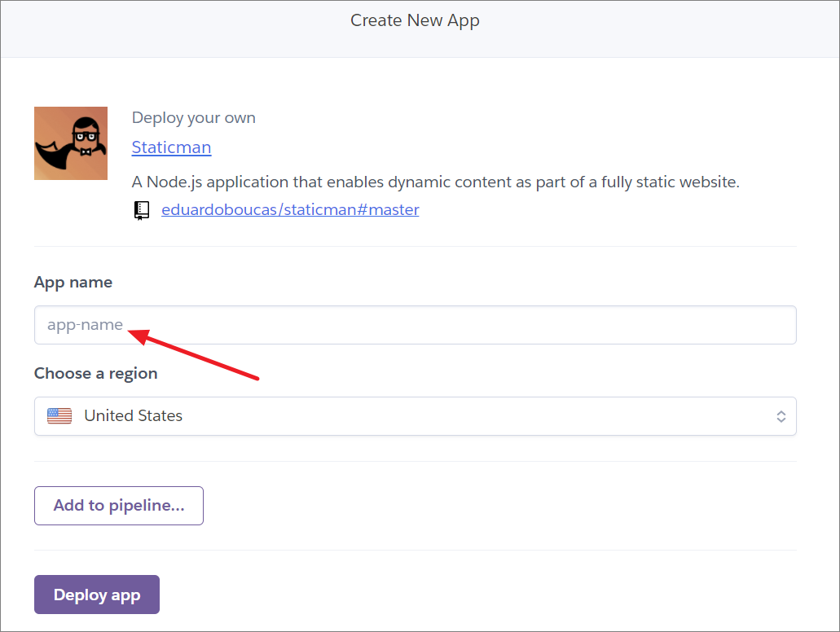
Task: Click the Choose a region label
Action: (96, 373)
